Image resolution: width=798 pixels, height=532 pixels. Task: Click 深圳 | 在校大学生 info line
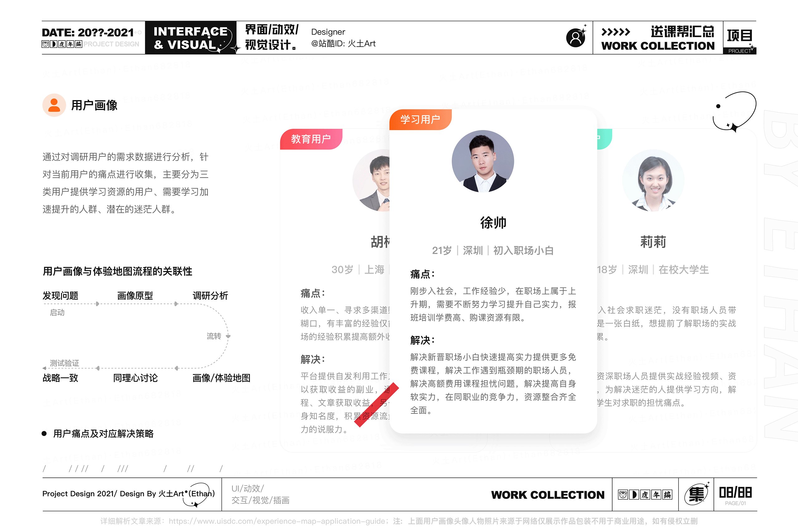(653, 270)
